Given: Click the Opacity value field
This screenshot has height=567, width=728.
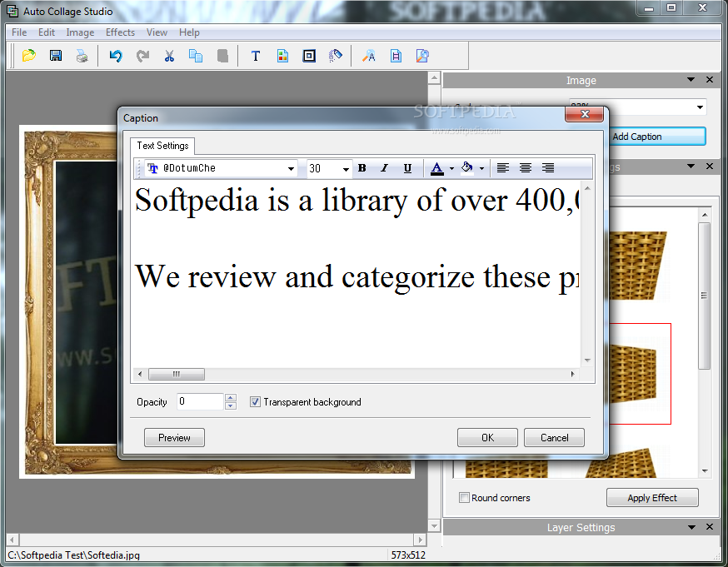Looking at the screenshot, I should click(200, 401).
